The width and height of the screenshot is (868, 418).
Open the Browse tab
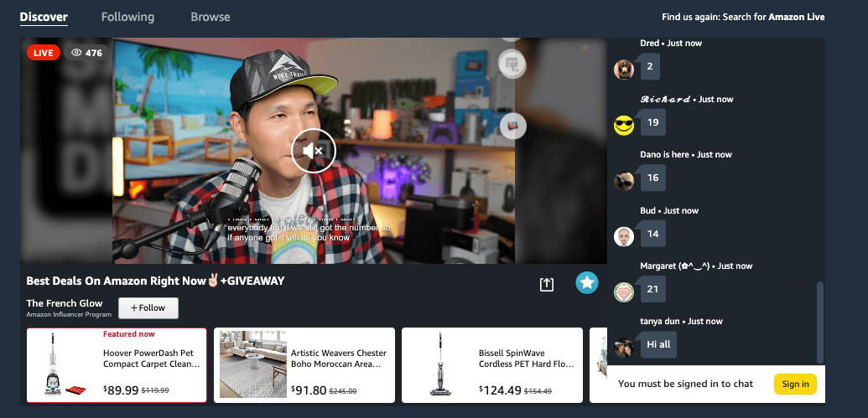click(211, 17)
